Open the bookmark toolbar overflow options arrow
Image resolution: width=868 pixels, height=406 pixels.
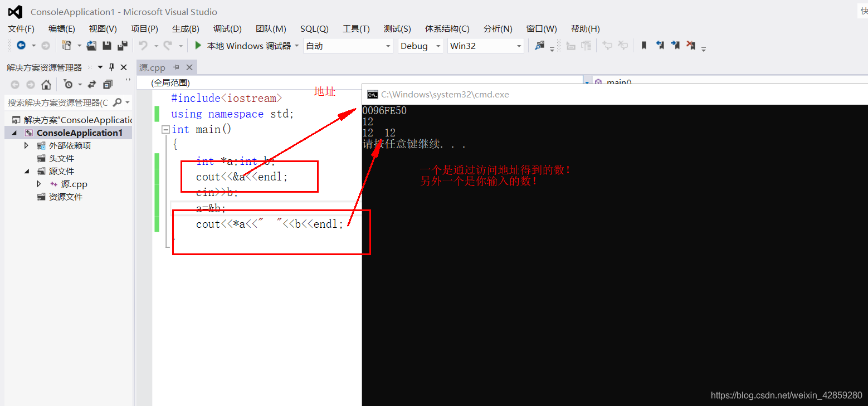click(704, 48)
